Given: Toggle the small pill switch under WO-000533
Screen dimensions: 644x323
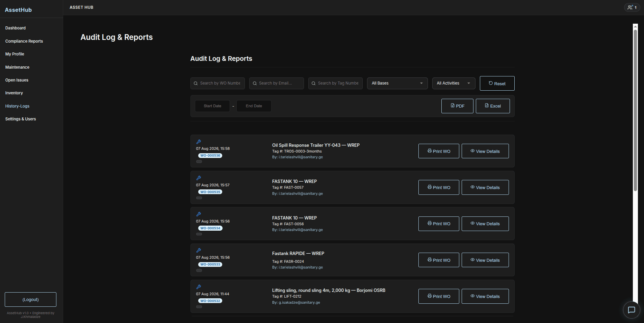Looking at the screenshot, I should click(x=199, y=271).
